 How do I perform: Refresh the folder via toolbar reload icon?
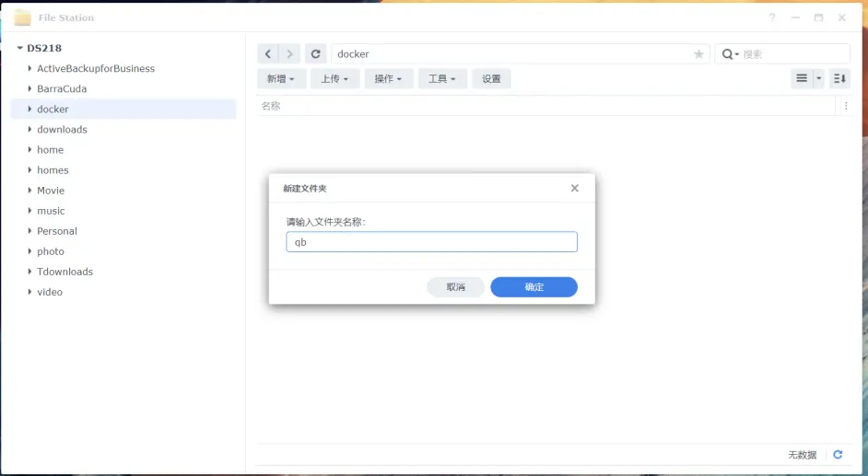315,54
